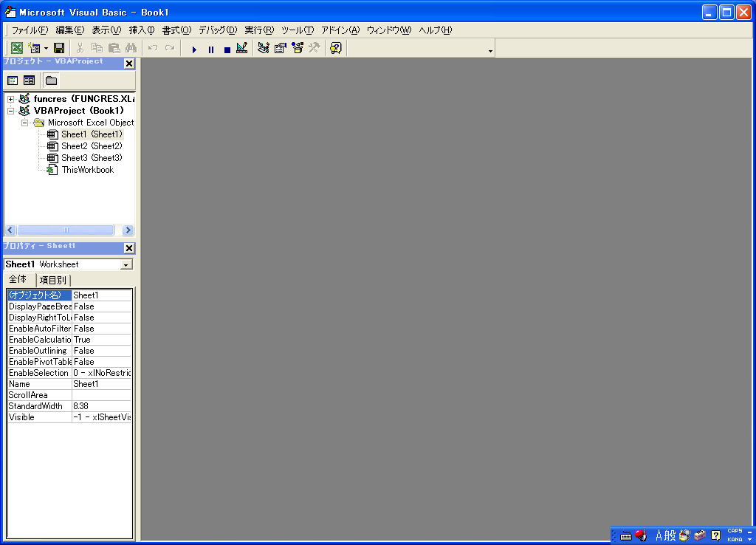Click the View Code icon in project panel

point(13,80)
